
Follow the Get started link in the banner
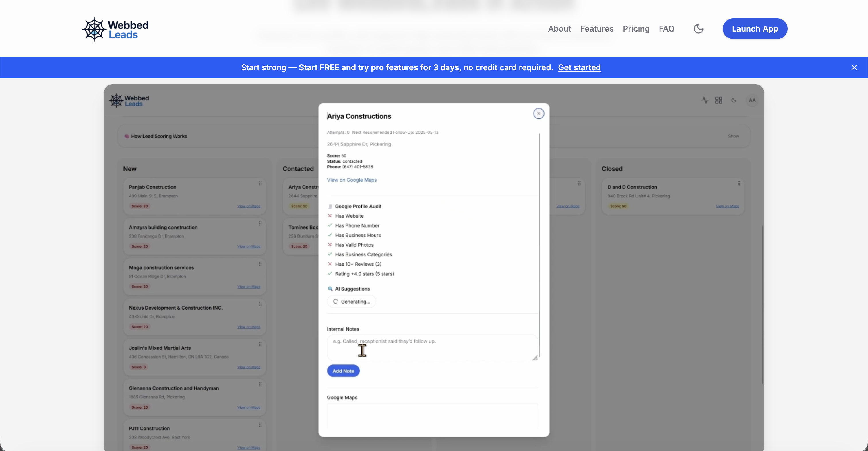pyautogui.click(x=579, y=67)
